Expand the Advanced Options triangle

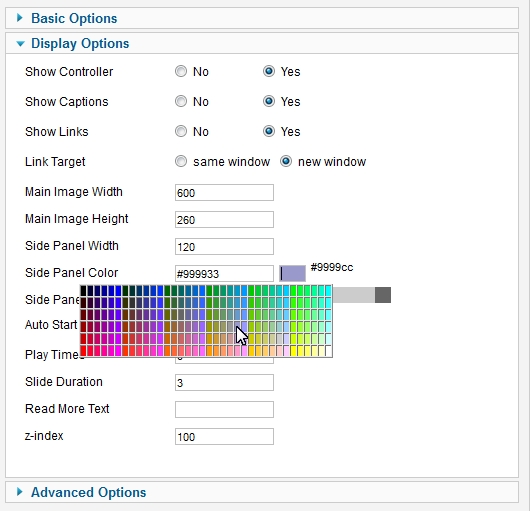20,492
